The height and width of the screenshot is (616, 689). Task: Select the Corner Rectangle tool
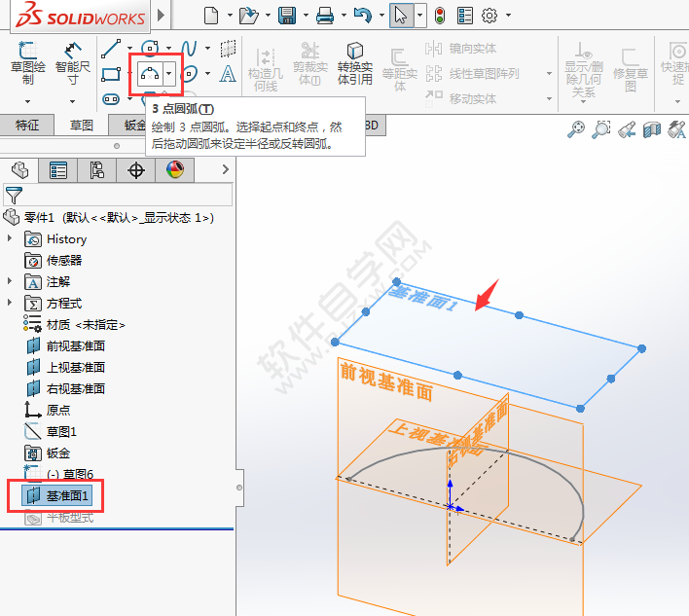click(111, 74)
